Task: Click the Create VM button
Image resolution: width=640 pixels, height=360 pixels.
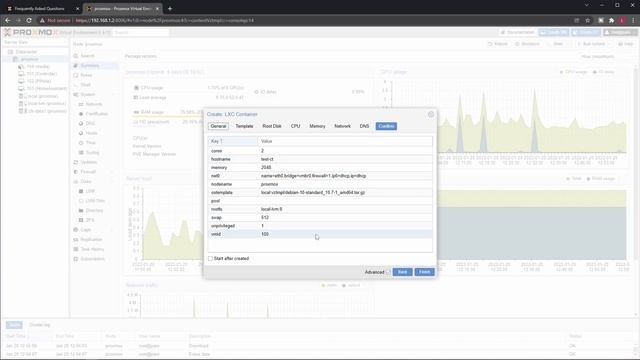Action: (x=554, y=32)
